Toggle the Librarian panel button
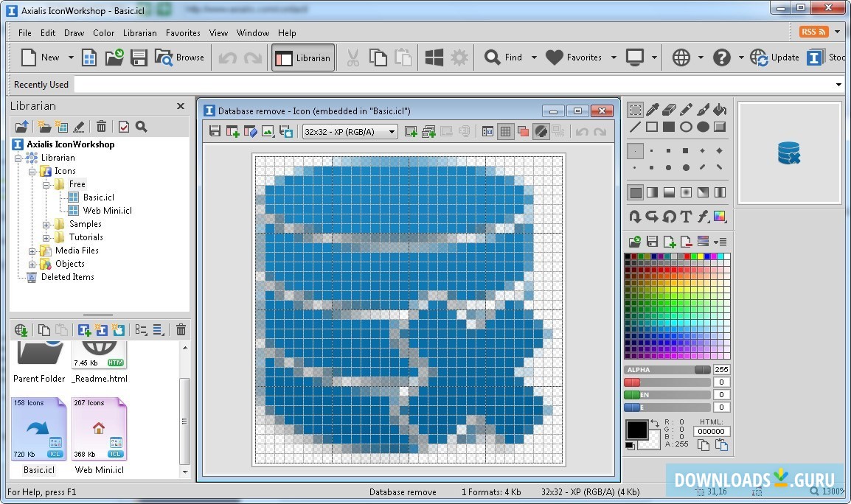 click(x=303, y=57)
